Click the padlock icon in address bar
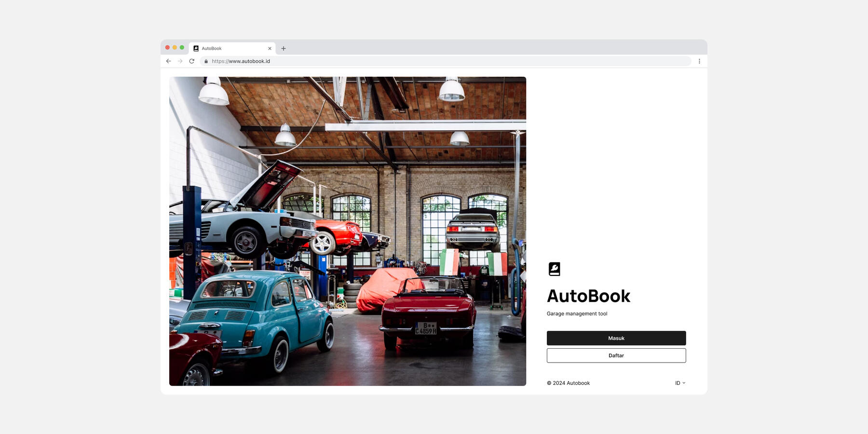This screenshot has height=434, width=868. tap(206, 61)
